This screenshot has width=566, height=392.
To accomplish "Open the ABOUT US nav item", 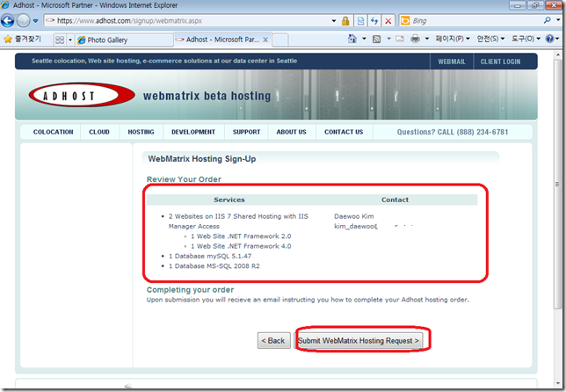I will [x=291, y=132].
